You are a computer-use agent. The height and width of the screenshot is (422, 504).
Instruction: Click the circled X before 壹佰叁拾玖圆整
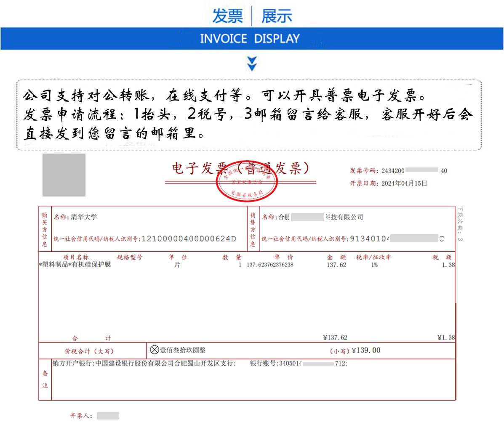pos(154,350)
